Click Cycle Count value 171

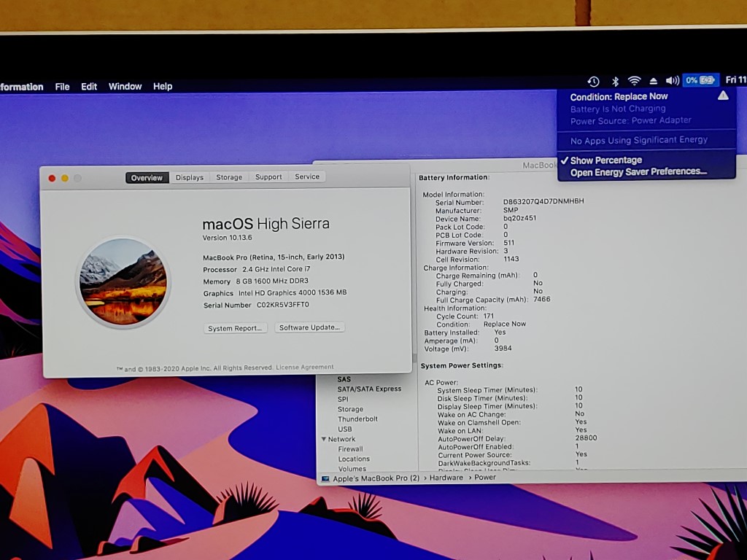click(489, 316)
